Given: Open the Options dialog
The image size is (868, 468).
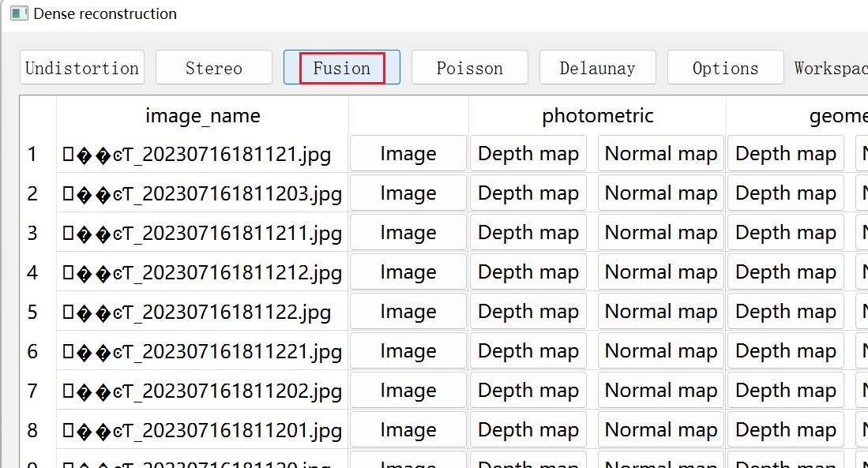Looking at the screenshot, I should tap(725, 68).
